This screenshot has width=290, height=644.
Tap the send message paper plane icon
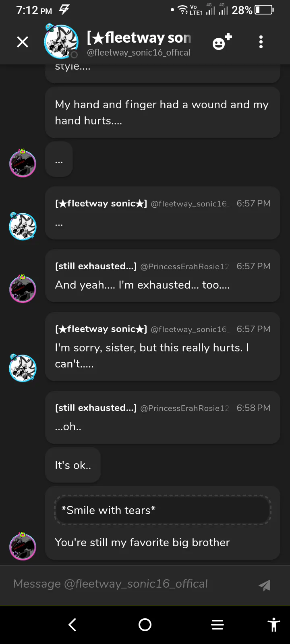click(264, 585)
